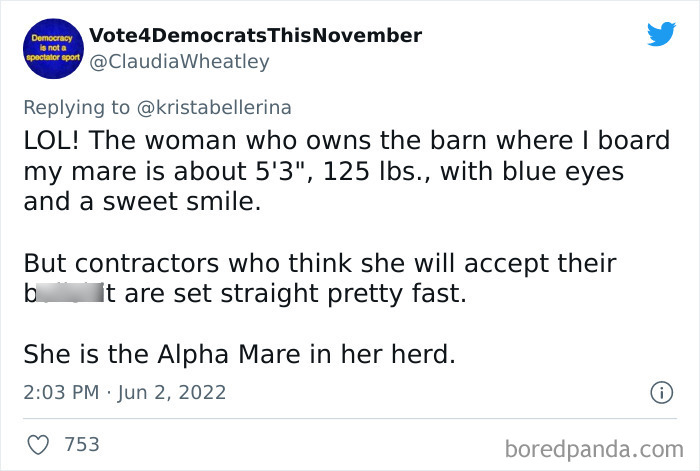Click the 753 likes count
Viewport: 700px width, 471px height.
[83, 443]
